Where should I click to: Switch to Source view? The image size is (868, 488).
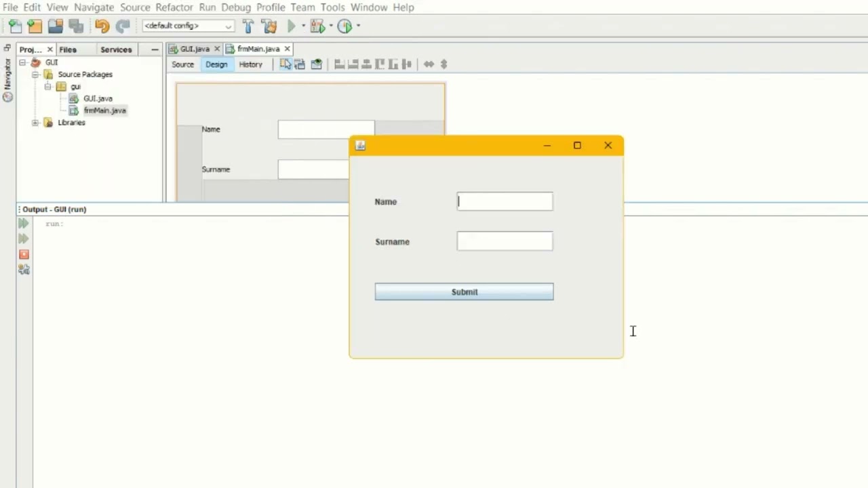(182, 64)
